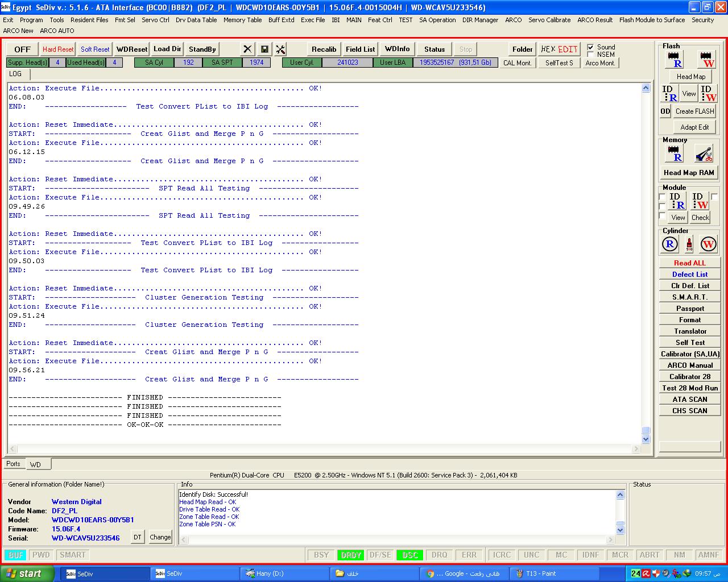Open the Windows Start menu
Viewport: 728px width, 582px height.
(27, 573)
